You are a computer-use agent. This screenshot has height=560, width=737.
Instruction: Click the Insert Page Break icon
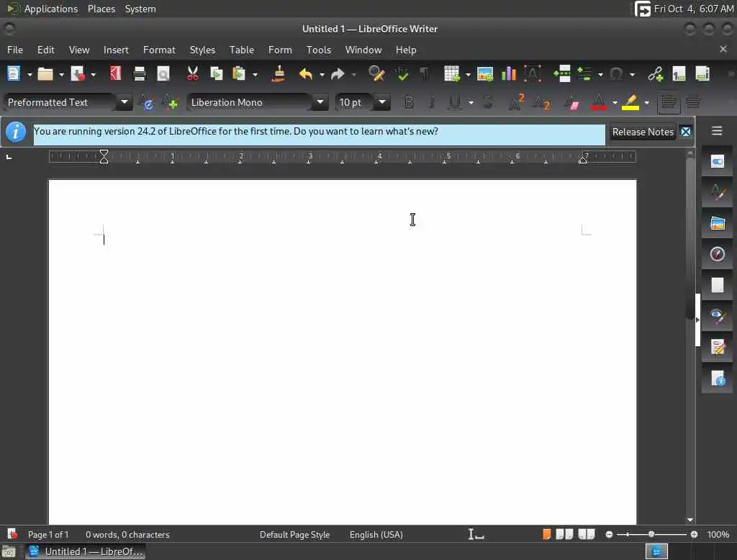click(561, 74)
